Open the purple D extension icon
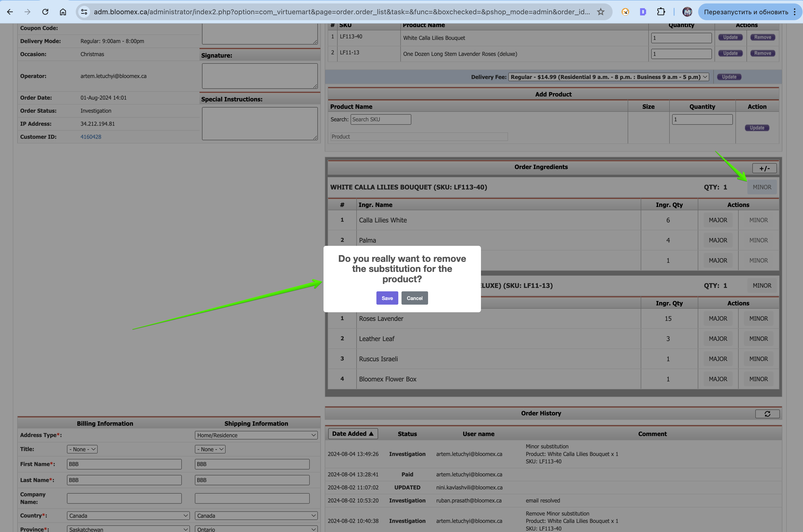This screenshot has height=532, width=803. (643, 12)
